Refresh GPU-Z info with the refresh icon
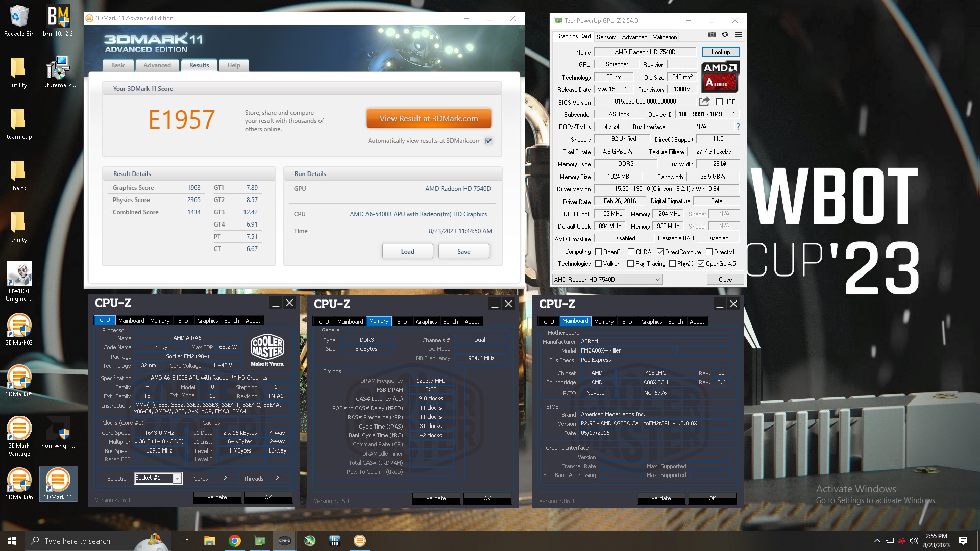This screenshot has width=980, height=551. pos(725,35)
